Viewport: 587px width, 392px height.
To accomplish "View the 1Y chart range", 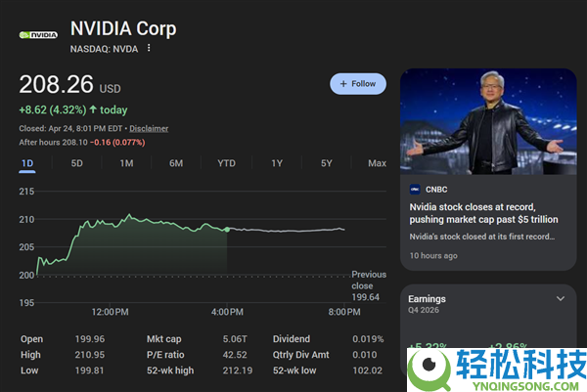I will pyautogui.click(x=277, y=163).
